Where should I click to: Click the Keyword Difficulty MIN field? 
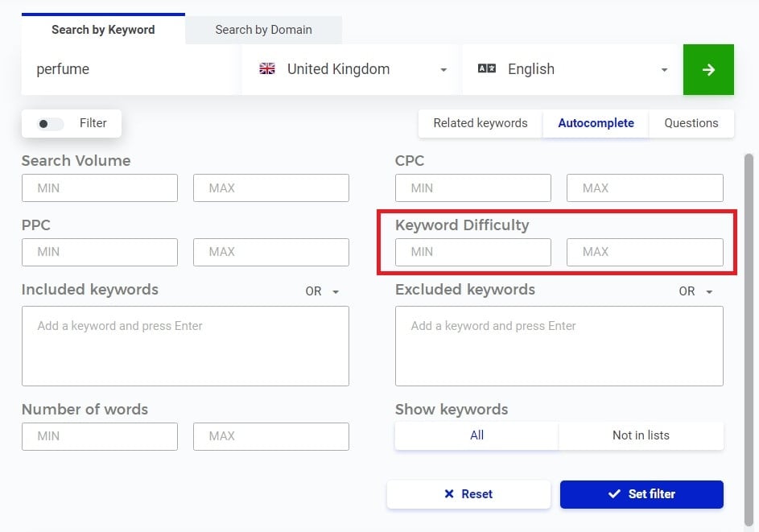click(473, 252)
